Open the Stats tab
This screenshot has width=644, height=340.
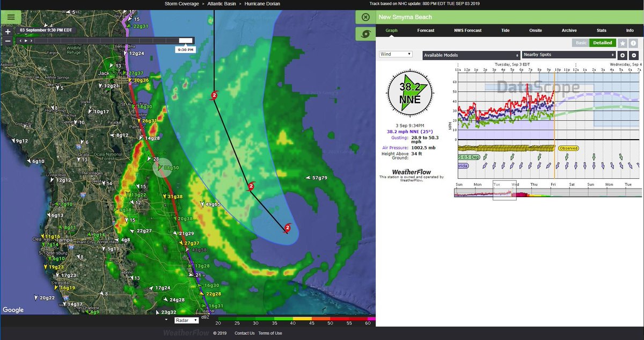click(602, 31)
